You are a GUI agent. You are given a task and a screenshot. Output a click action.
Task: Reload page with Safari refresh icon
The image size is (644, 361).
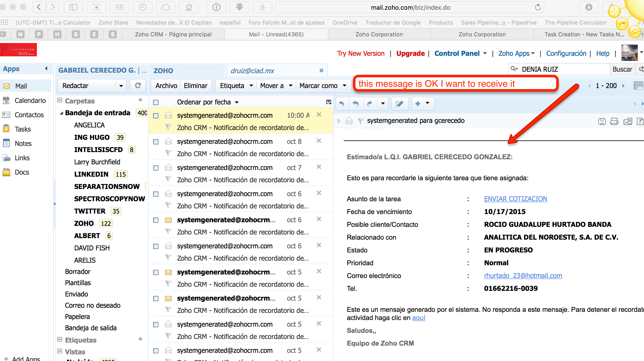[x=538, y=7]
